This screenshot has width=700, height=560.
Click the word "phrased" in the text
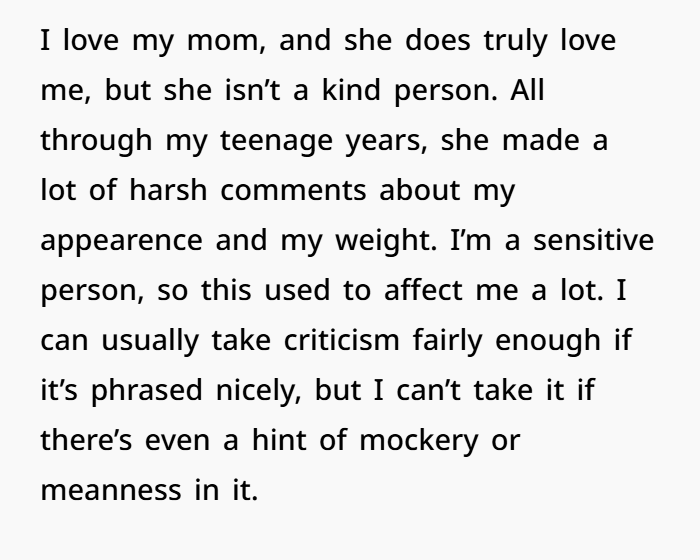[147, 392]
